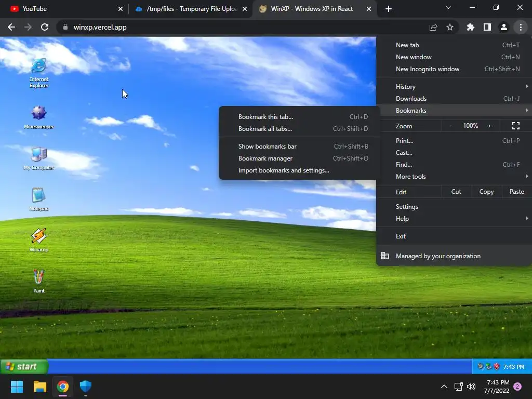
Task: Click Cut in the Edit row
Action: [x=456, y=192]
